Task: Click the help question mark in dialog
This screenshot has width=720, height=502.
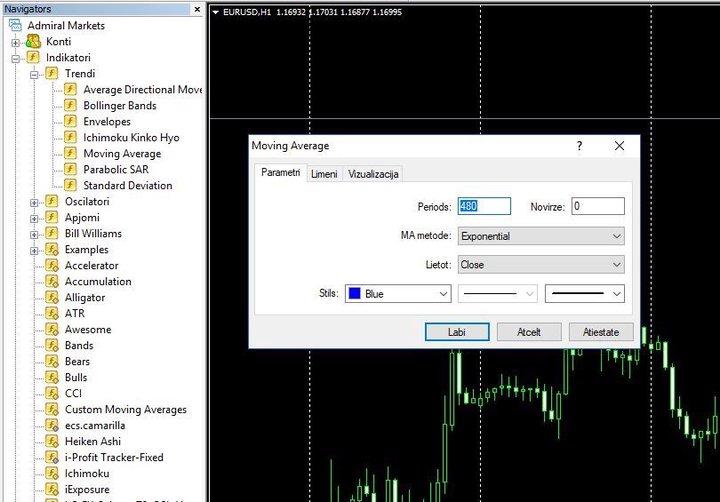Action: [579, 146]
